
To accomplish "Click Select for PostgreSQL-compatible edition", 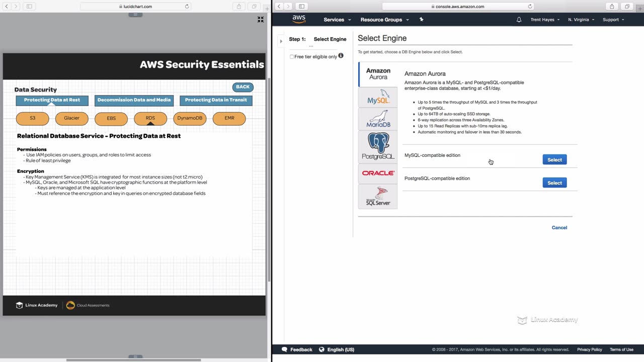I will tap(554, 183).
